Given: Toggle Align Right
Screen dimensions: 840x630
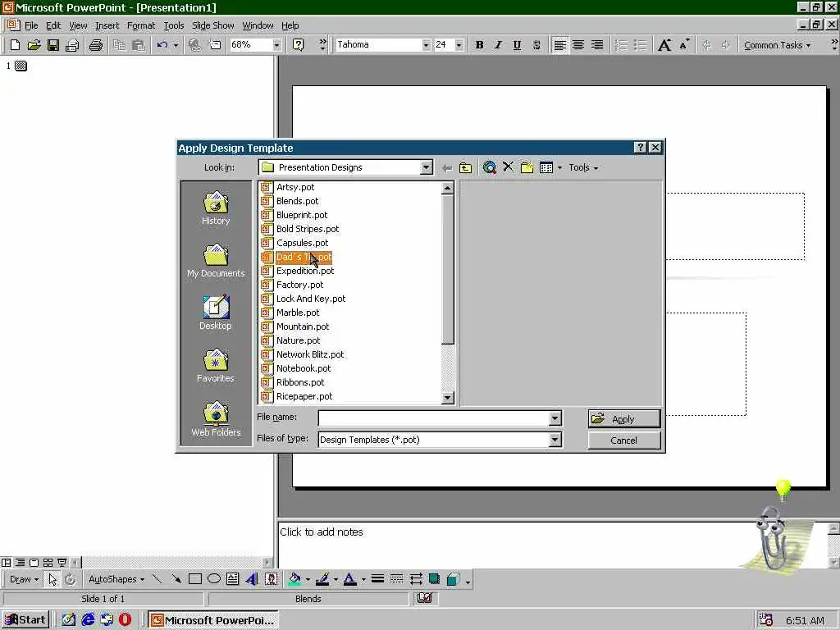Looking at the screenshot, I should pos(597,45).
